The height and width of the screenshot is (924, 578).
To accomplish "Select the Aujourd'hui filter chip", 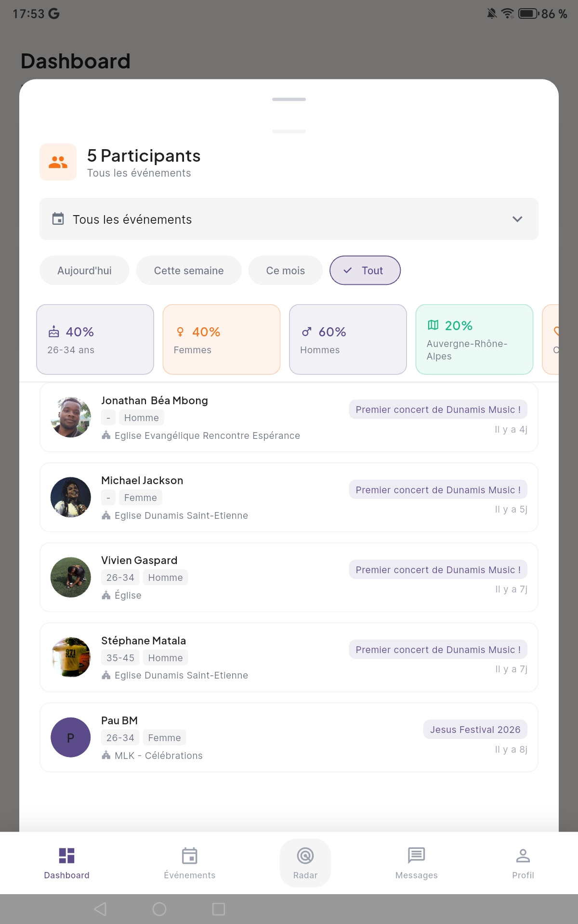I will click(x=84, y=270).
